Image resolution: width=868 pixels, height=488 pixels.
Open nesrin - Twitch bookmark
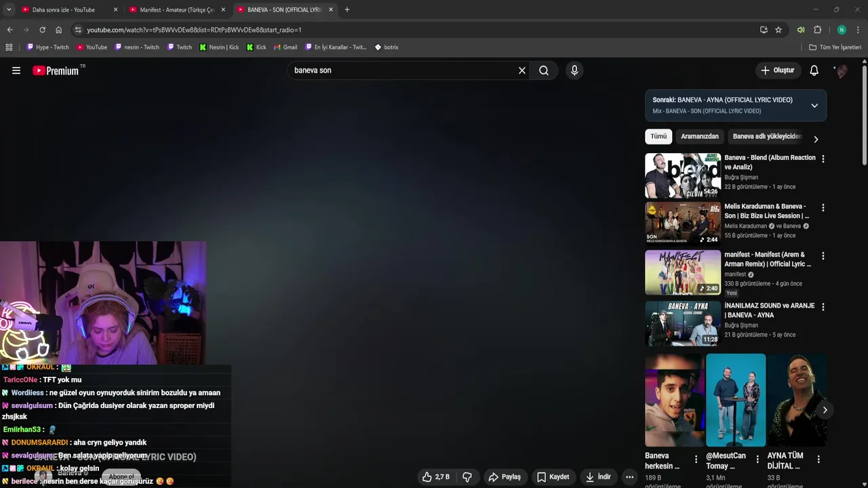[137, 47]
